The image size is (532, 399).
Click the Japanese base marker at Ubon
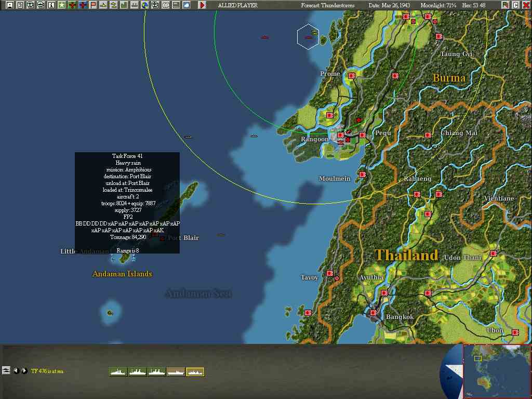tap(515, 332)
